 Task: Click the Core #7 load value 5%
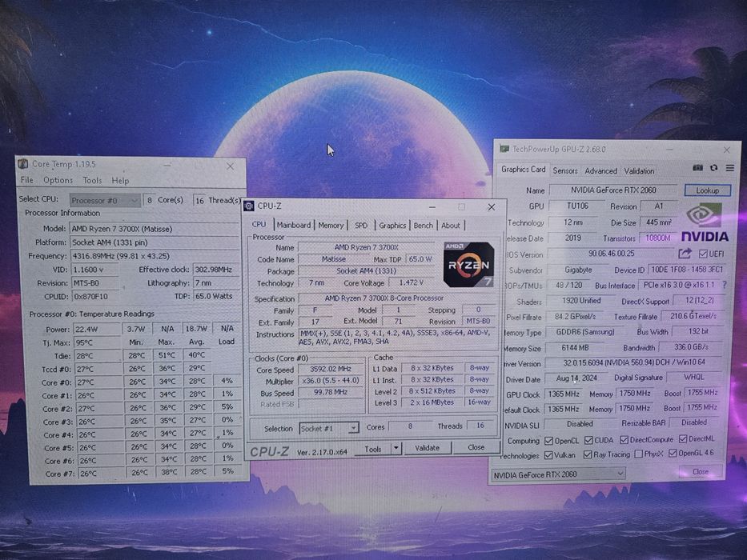tap(227, 471)
